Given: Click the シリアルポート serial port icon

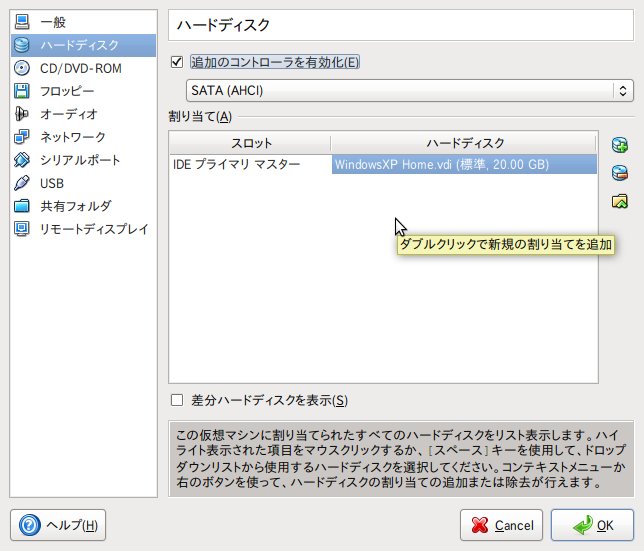Looking at the screenshot, I should (22, 160).
